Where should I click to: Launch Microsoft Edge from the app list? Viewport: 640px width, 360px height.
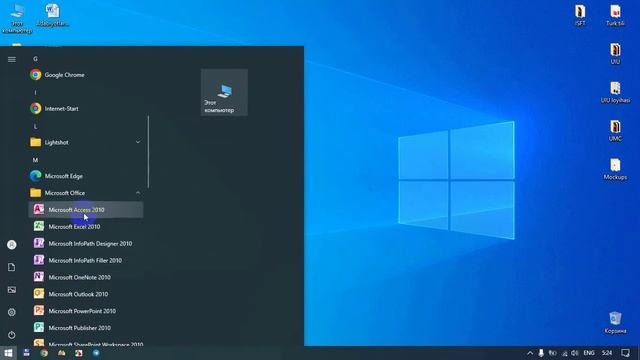[x=86, y=176]
